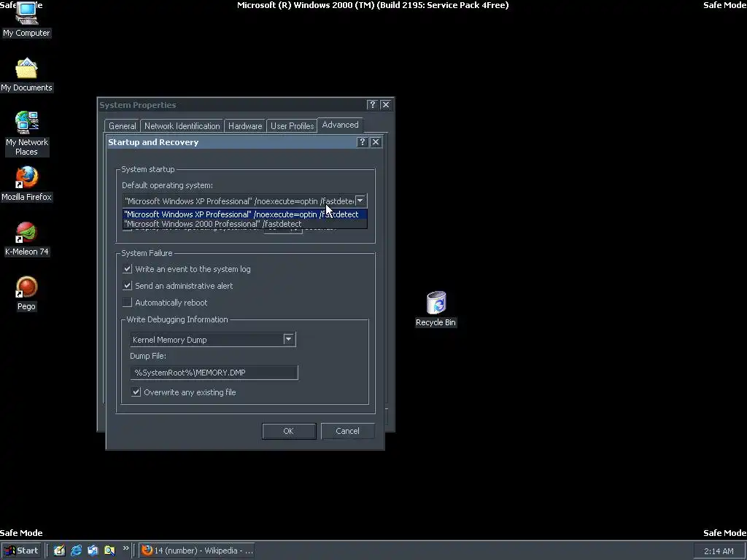Collapse the default operating system dropdown arrow
This screenshot has height=560, width=747.
tap(360, 201)
